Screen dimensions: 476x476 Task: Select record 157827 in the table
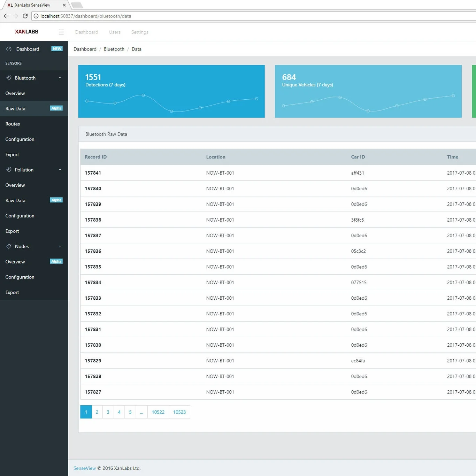(x=93, y=392)
